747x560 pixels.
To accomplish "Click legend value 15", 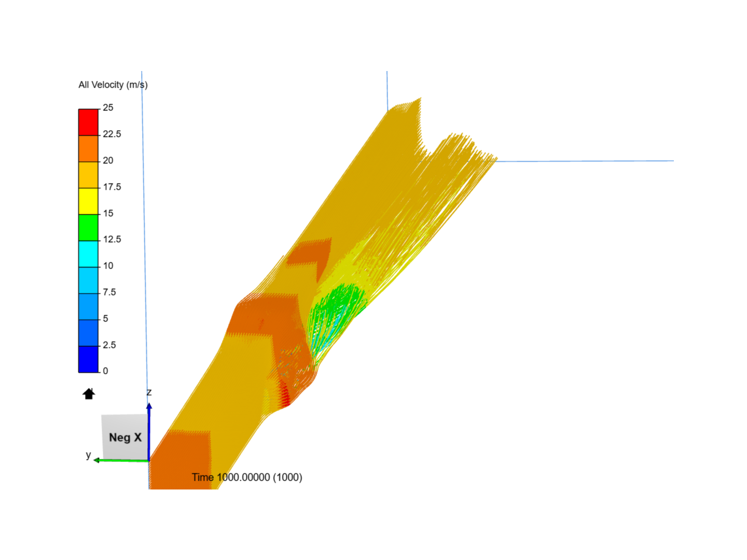I will pos(108,213).
